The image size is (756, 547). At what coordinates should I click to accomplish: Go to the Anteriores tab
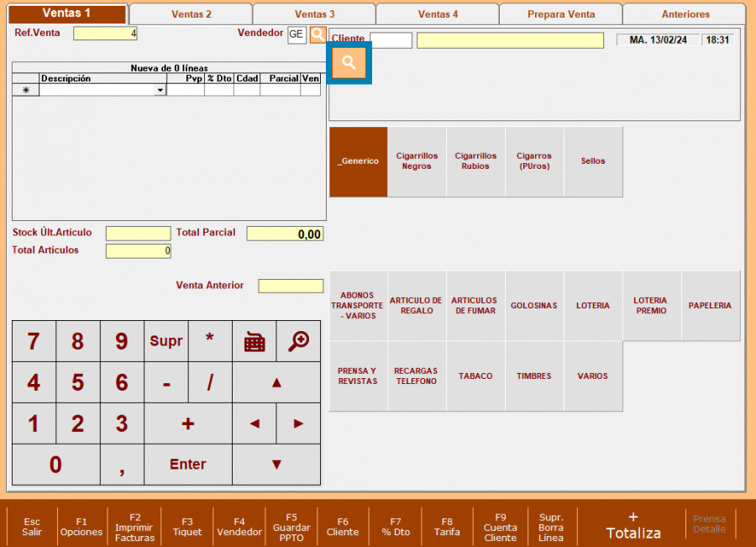pos(685,14)
